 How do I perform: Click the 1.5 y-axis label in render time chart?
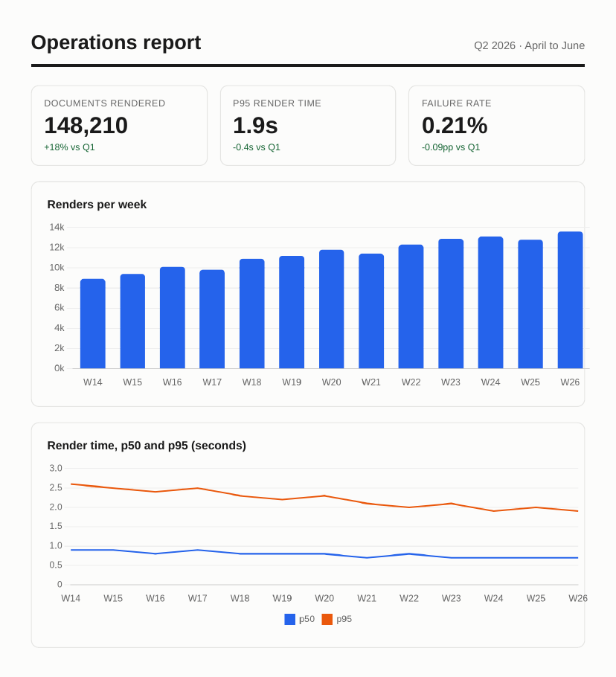pos(56,526)
